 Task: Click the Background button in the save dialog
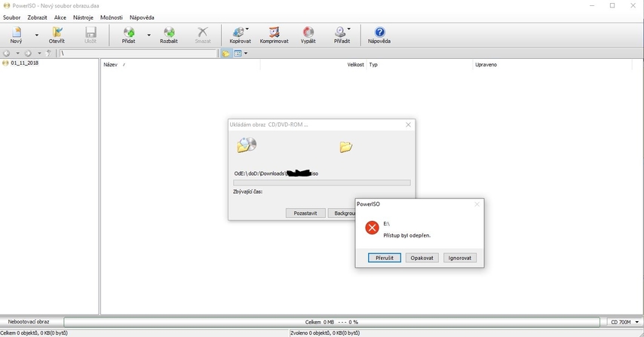[x=342, y=213]
